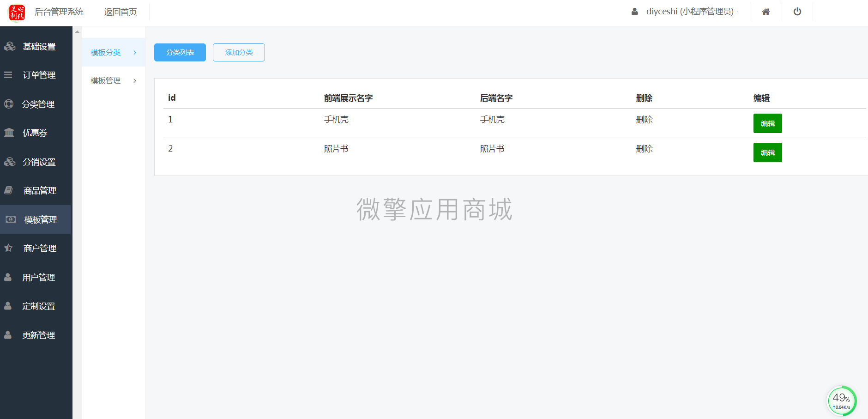868x419 pixels.
Task: Click the 用户管理 person icon
Action: [8, 277]
